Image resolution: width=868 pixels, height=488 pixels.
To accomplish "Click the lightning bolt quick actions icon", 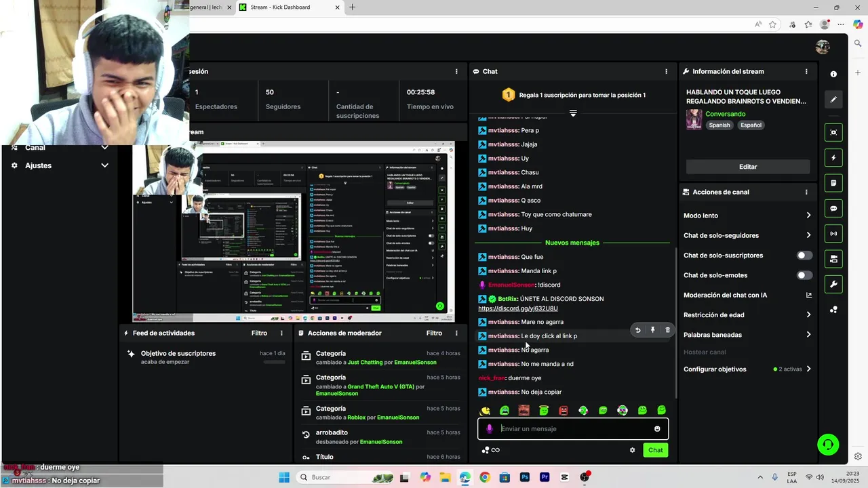I will (833, 158).
